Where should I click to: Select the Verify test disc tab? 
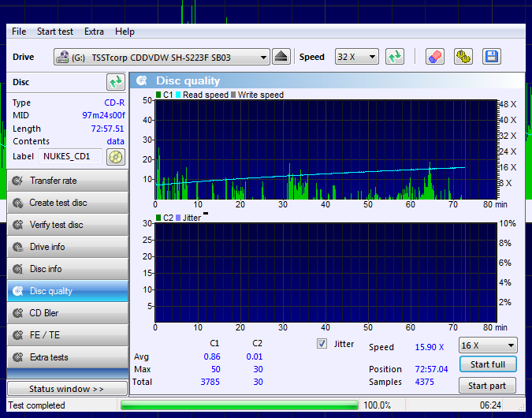68,225
